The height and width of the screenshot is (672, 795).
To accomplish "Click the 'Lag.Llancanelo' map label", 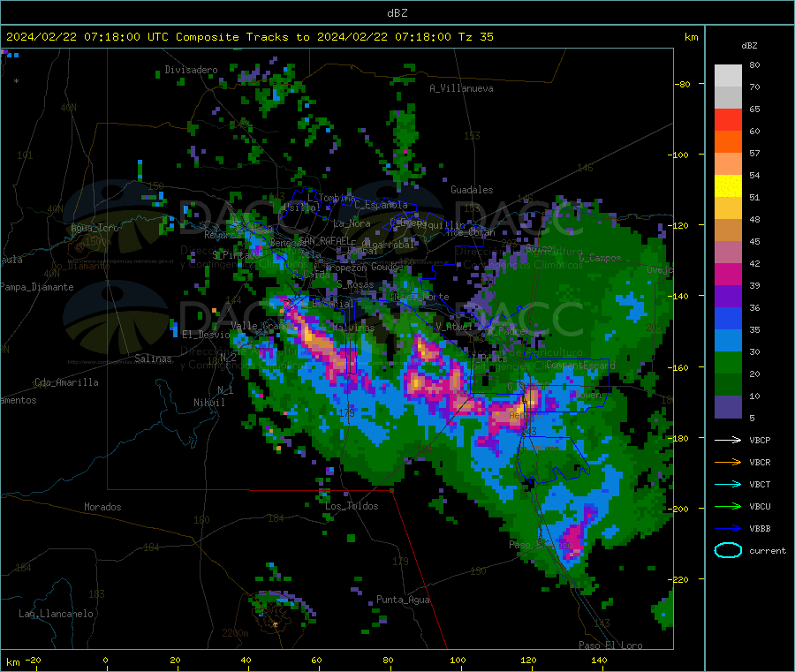I will point(56,614).
